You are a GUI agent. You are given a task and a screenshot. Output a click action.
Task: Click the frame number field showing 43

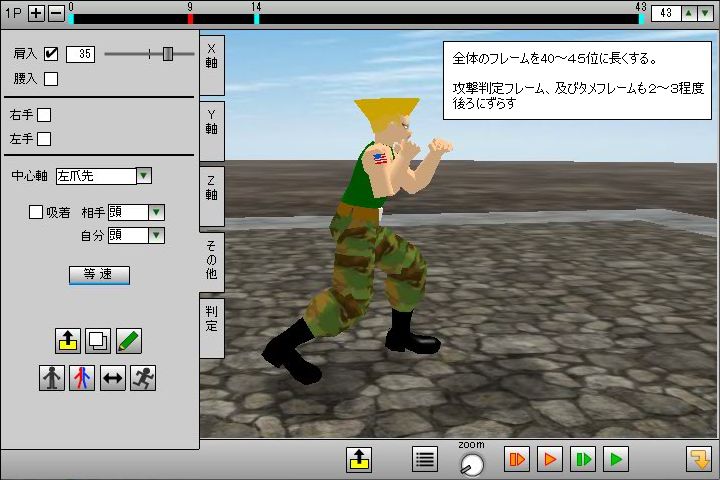tap(666, 13)
